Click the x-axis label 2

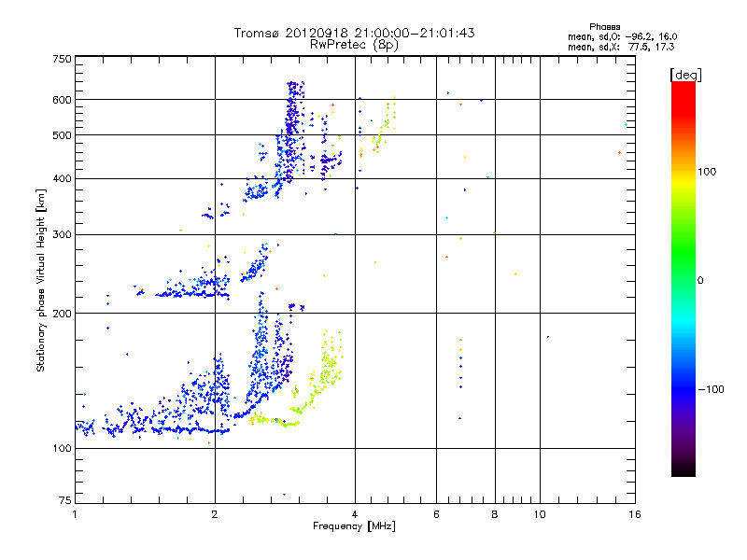click(x=215, y=514)
